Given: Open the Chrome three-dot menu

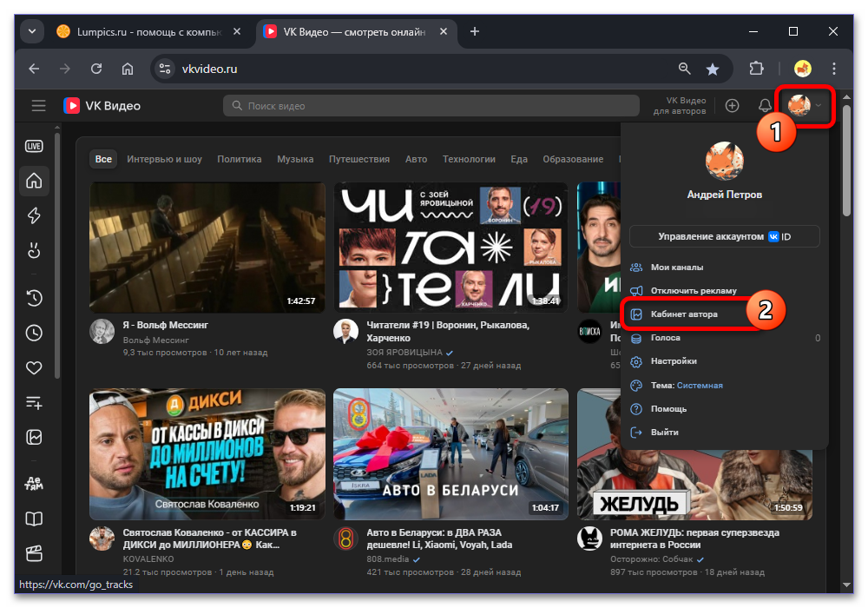Looking at the screenshot, I should pos(833,69).
